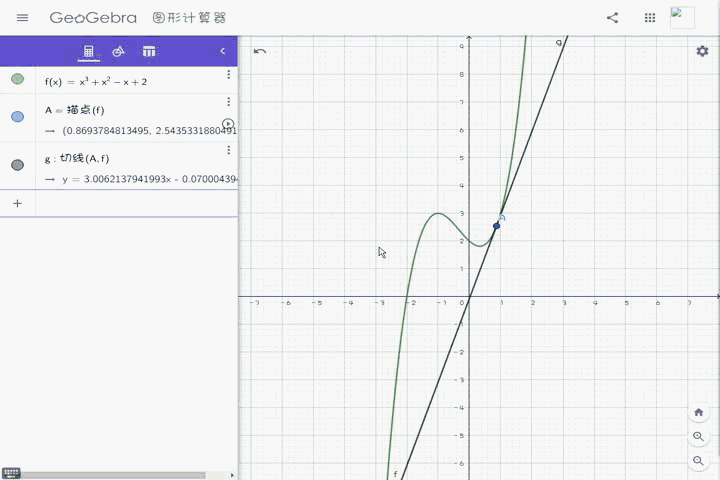Click the share icon in header
Viewport: 720px width, 480px height.
point(613,18)
